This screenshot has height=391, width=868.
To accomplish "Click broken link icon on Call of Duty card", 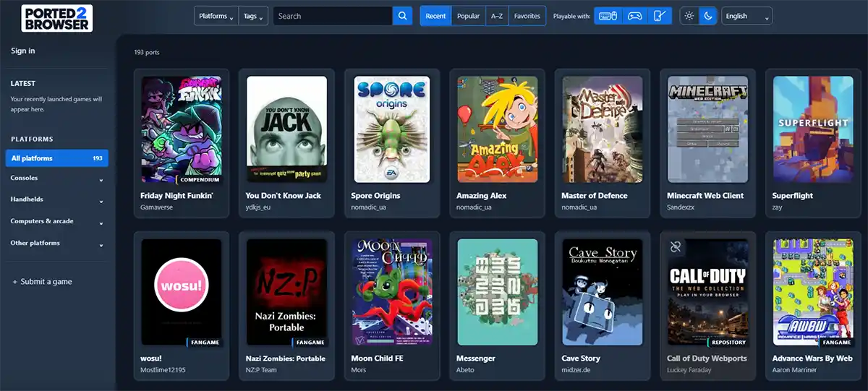I will (x=676, y=247).
